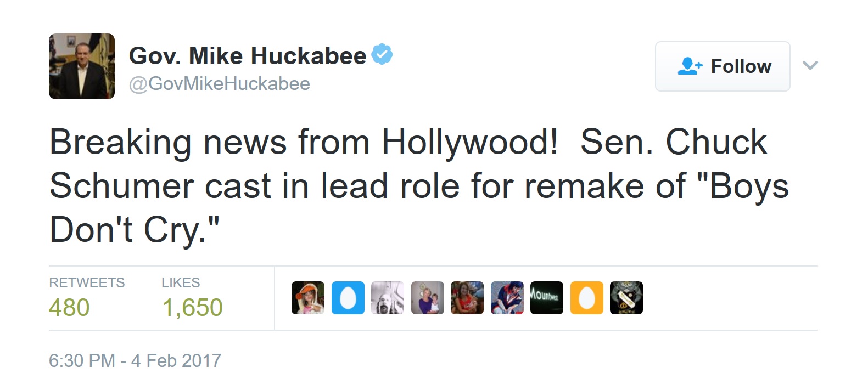Open the orange egg avatar profile
The height and width of the screenshot is (379, 868).
pos(587,298)
